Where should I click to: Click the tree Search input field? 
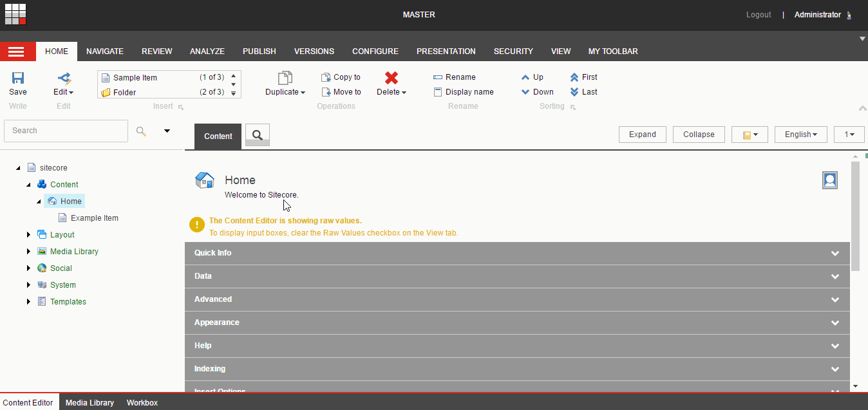pyautogui.click(x=66, y=131)
